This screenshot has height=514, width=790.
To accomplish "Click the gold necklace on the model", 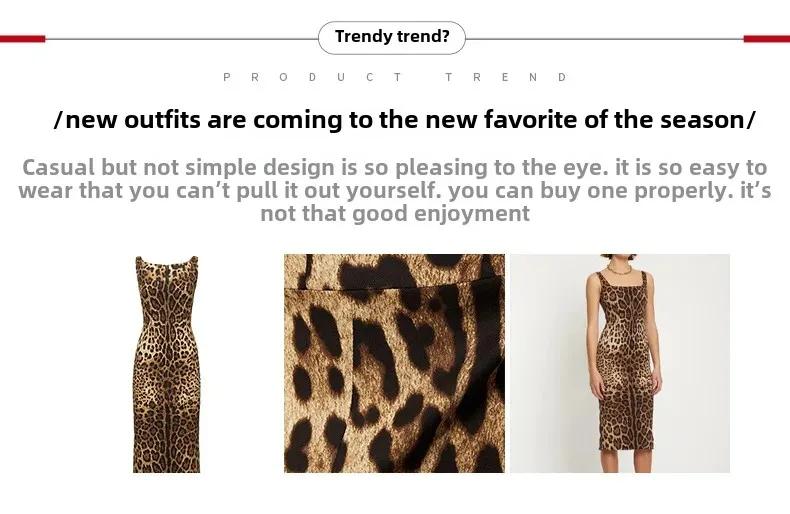I will coord(619,269).
